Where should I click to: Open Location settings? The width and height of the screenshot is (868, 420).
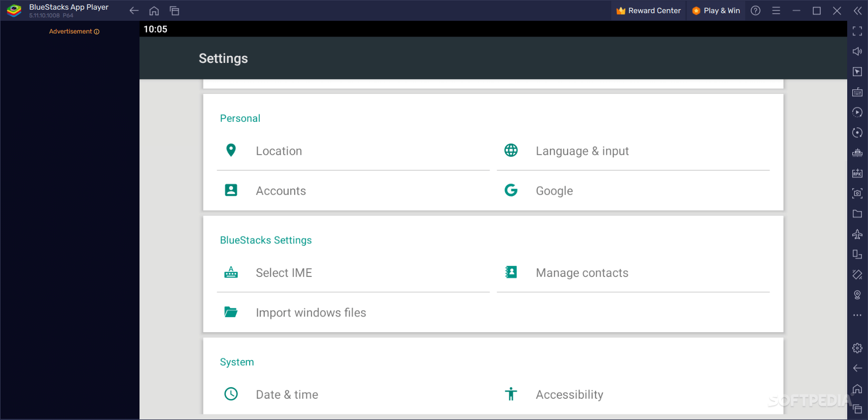pyautogui.click(x=353, y=151)
